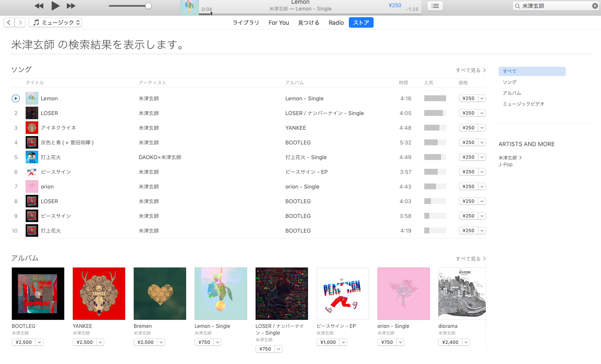Click LOSER artwork in row 2

[x=32, y=113]
